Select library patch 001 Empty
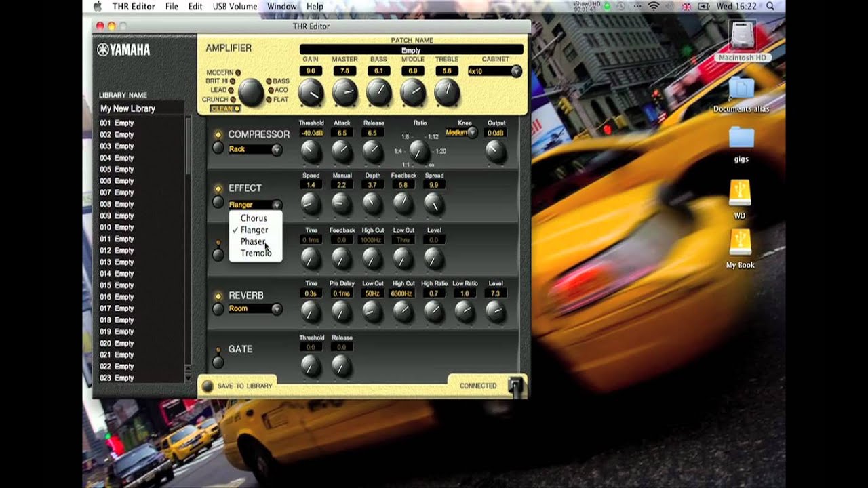Image resolution: width=868 pixels, height=488 pixels. click(x=141, y=123)
